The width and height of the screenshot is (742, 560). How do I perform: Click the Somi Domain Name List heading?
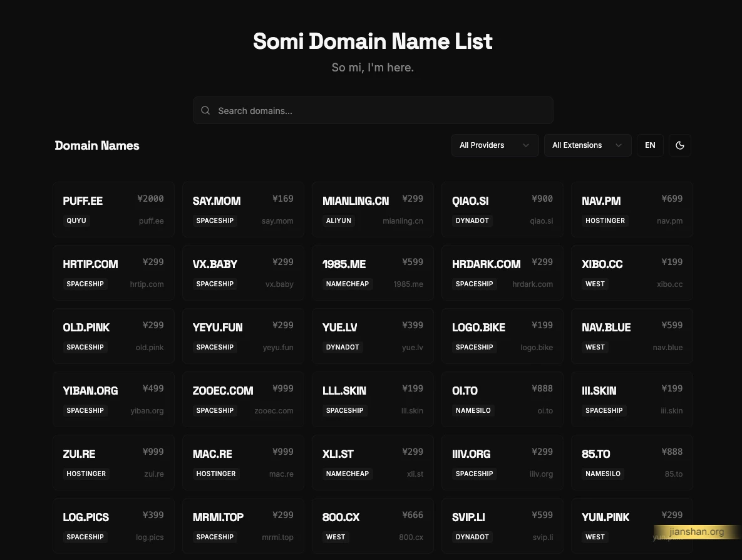click(x=373, y=41)
